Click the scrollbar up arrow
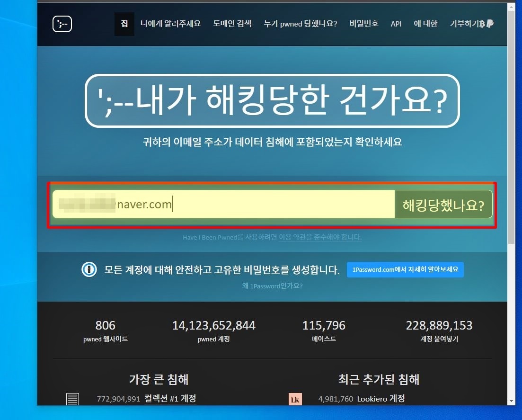 point(511,7)
